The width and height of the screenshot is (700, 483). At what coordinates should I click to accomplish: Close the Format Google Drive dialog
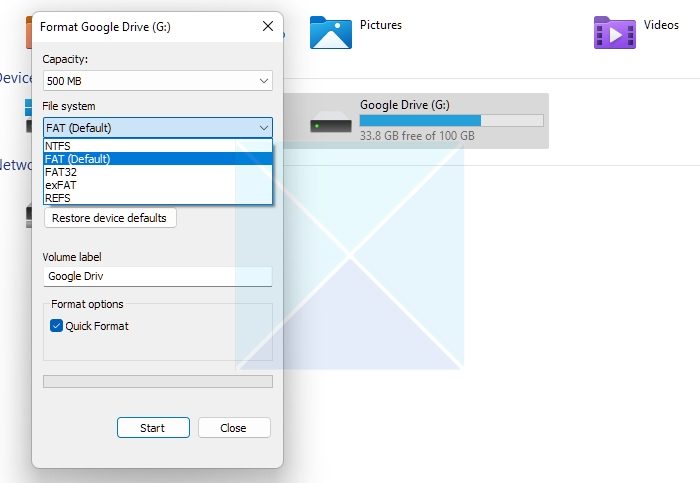coord(268,26)
